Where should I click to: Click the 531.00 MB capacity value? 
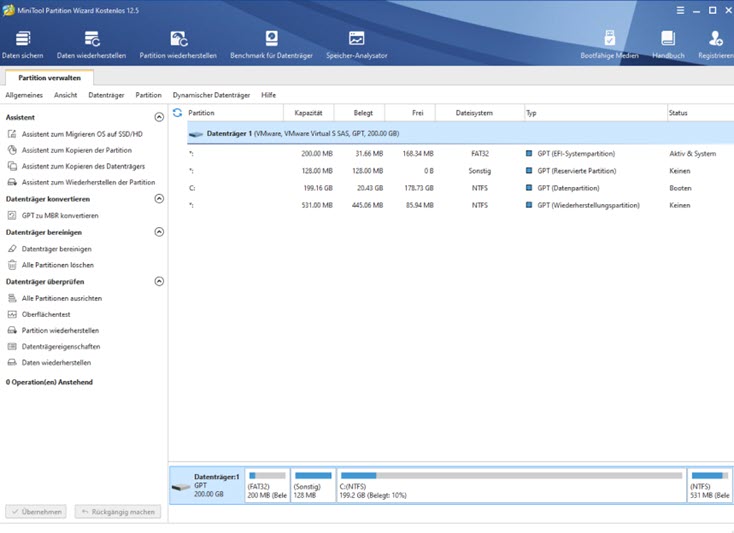tap(317, 205)
